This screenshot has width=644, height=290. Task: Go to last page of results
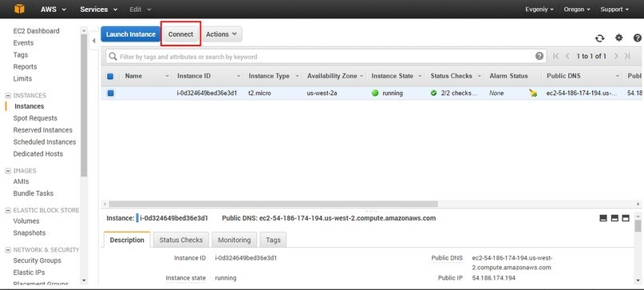point(627,57)
